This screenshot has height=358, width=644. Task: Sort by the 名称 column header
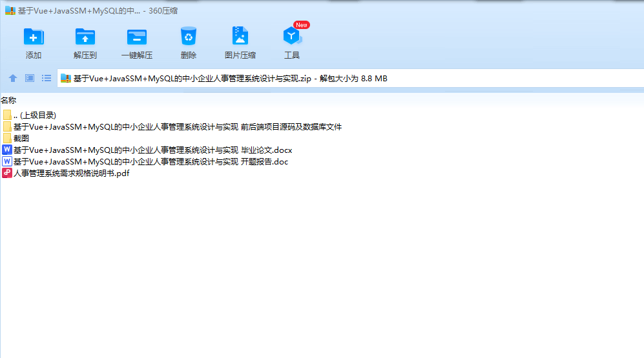(x=8, y=100)
